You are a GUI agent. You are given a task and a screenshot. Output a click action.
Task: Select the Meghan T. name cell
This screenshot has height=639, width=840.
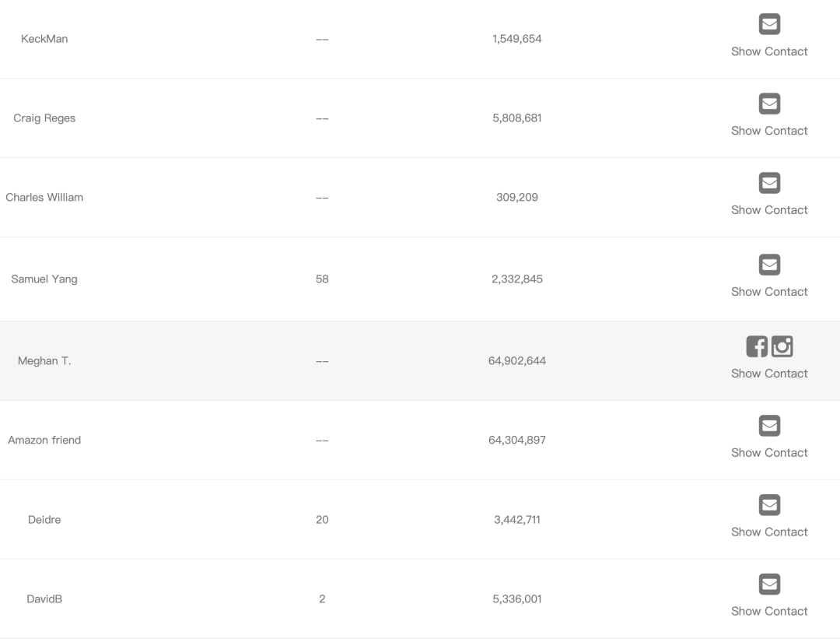44,361
